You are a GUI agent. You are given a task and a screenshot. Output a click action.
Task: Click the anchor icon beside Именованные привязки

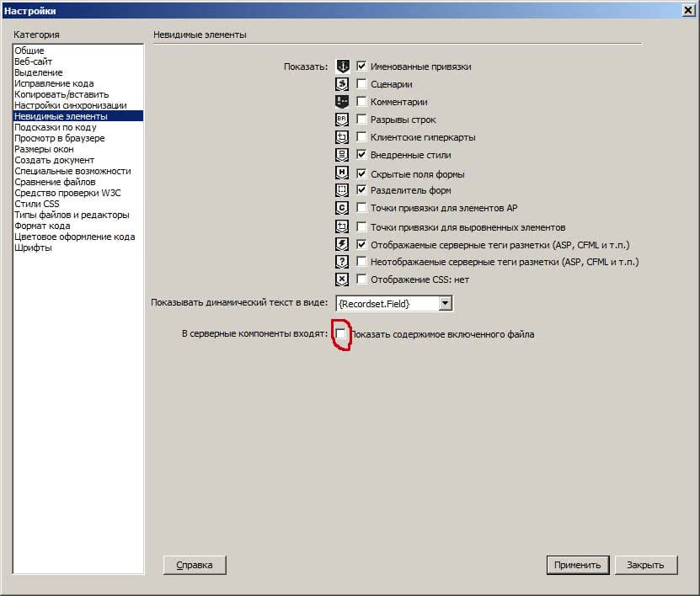click(x=342, y=67)
